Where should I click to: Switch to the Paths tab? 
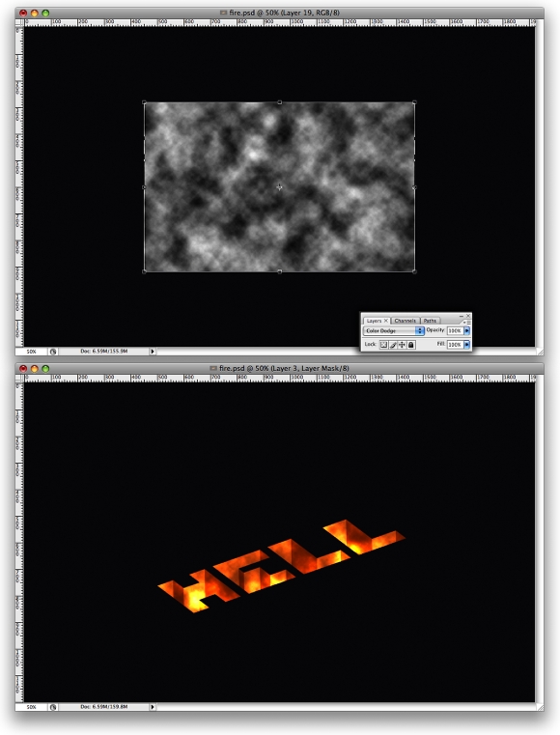[x=430, y=321]
